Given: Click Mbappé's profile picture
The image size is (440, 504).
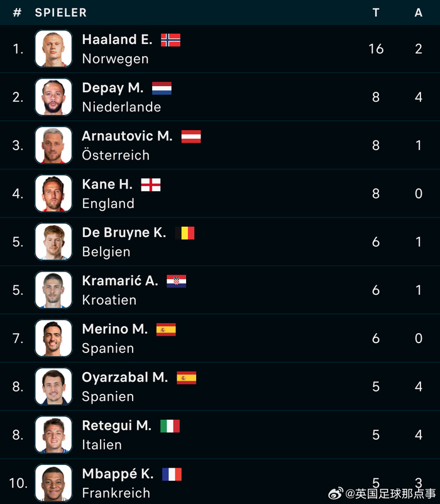Looking at the screenshot, I should click(53, 483).
